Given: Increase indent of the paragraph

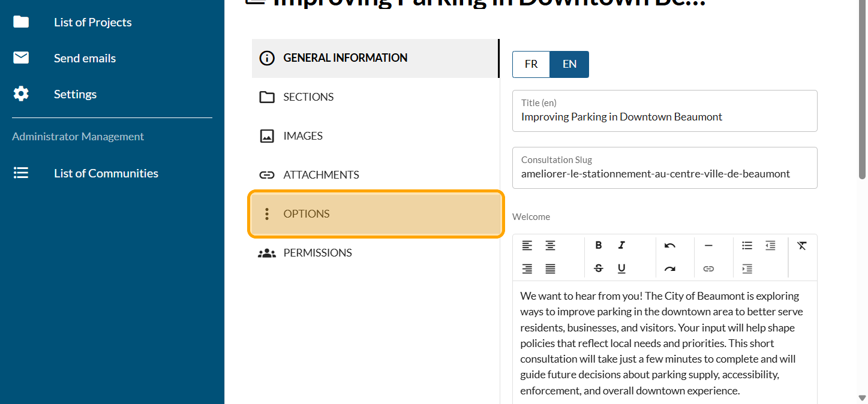Looking at the screenshot, I should [x=747, y=269].
